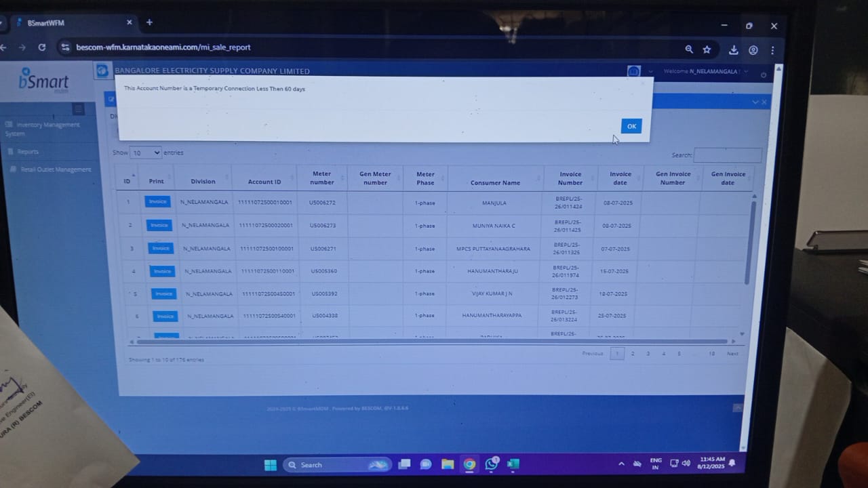Image resolution: width=868 pixels, height=488 pixels.
Task: Go to page 4 of the table
Action: [663, 354]
